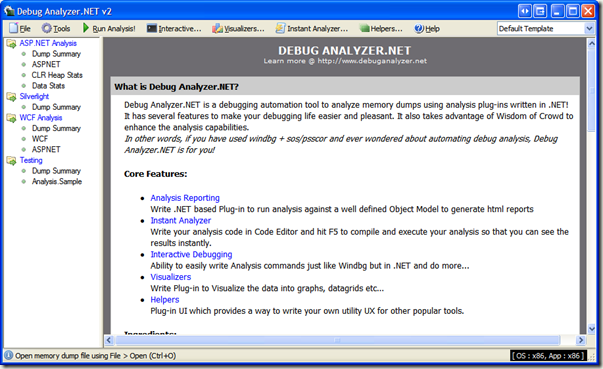Select the WCF plug-in item

pyautogui.click(x=40, y=138)
